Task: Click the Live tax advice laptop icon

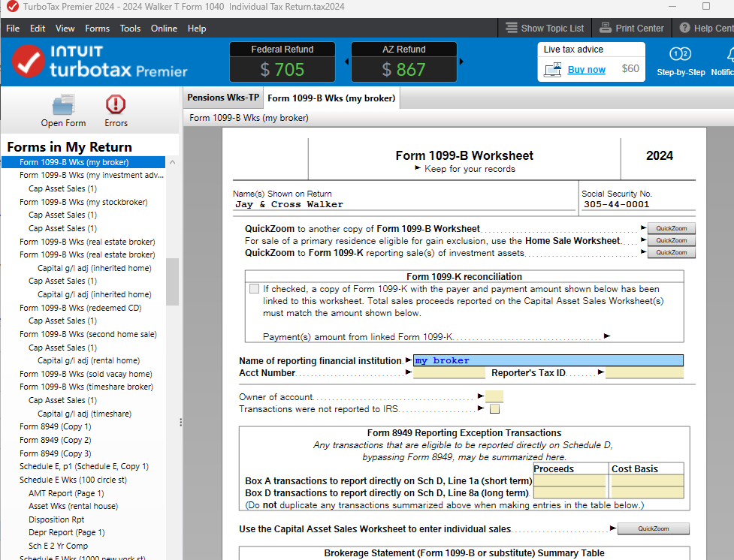Action: (x=552, y=69)
